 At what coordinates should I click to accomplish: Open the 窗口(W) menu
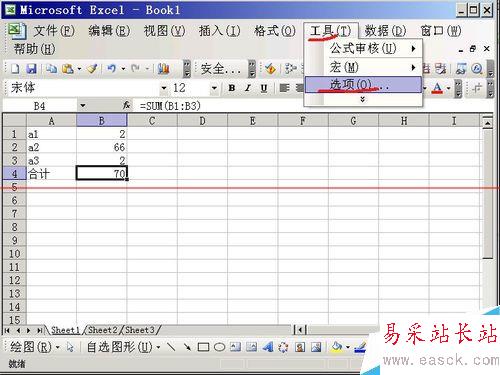(441, 31)
